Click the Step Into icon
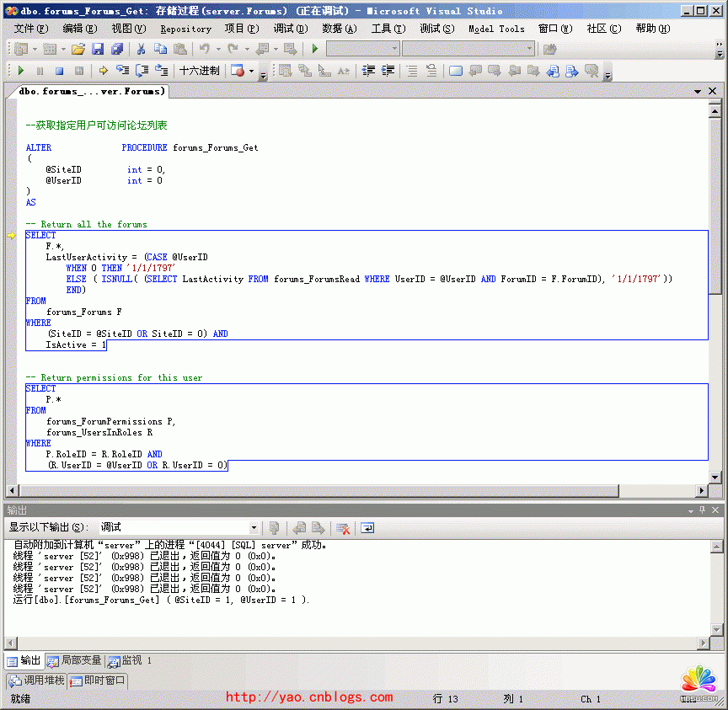Screen dimensions: 728x710 122,71
